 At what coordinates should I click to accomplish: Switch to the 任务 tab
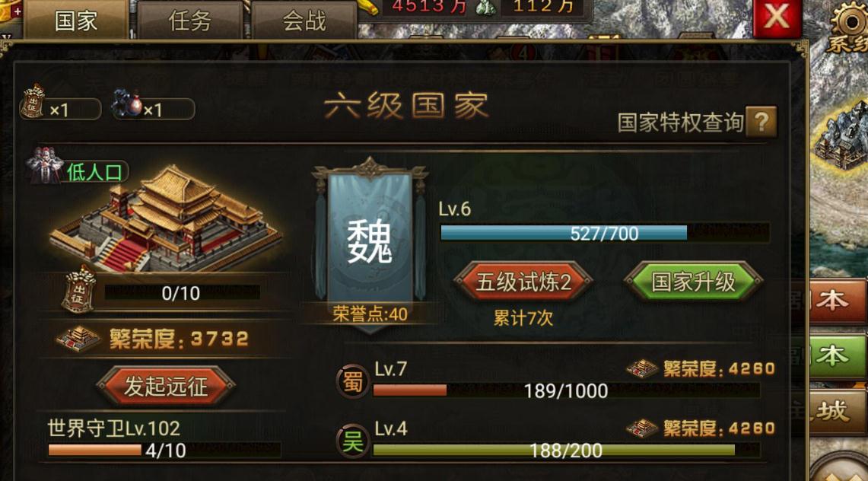[190, 21]
